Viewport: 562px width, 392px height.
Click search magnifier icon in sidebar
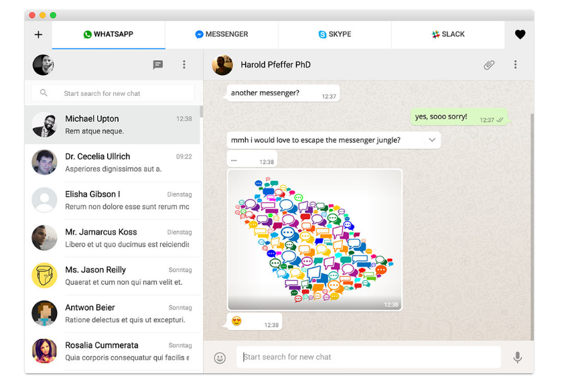44,93
